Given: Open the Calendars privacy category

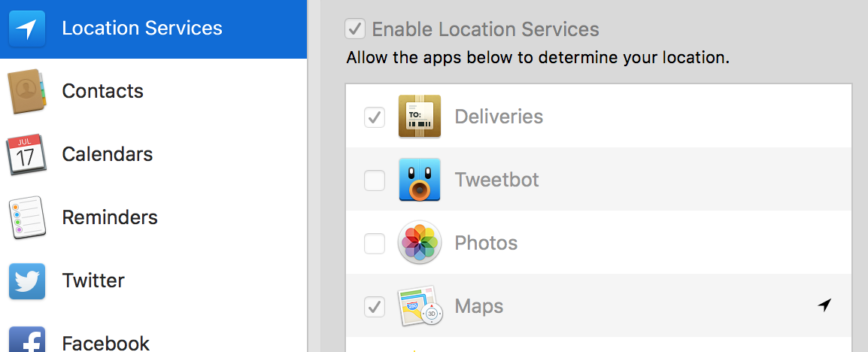Looking at the screenshot, I should click(x=153, y=154).
